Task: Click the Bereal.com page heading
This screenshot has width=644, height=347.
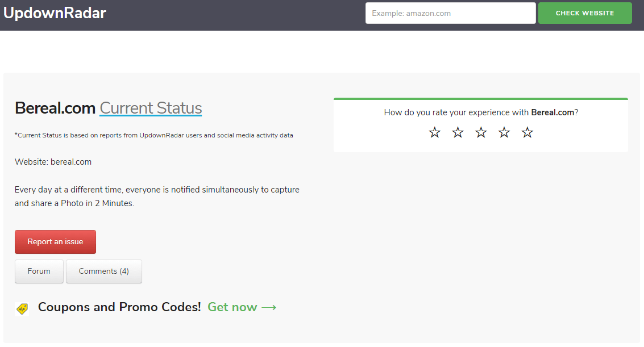Action: pos(56,108)
